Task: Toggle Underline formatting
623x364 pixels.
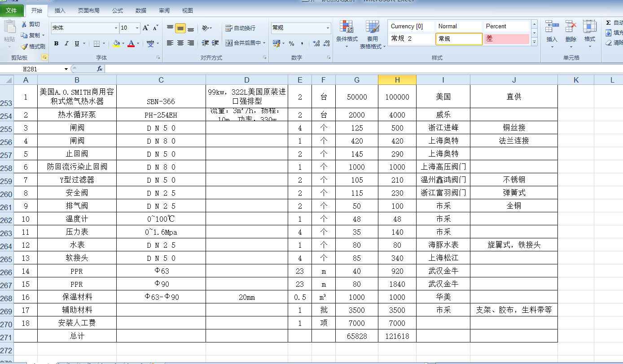Action: tap(77, 44)
